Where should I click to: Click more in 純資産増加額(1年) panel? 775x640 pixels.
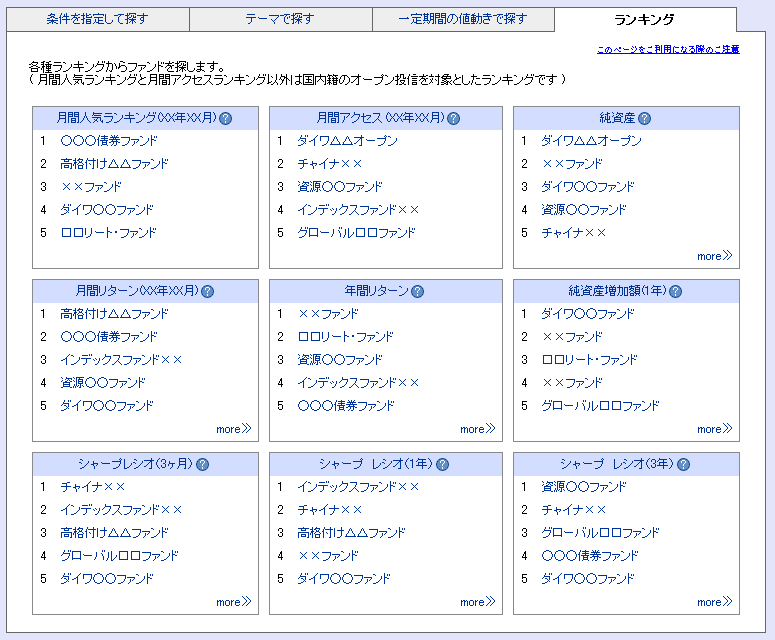tap(715, 429)
